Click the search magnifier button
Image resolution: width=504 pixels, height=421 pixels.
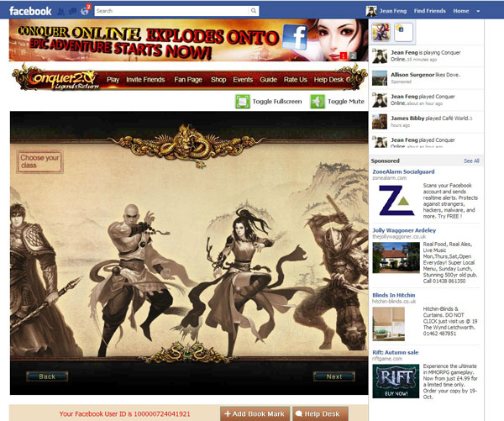click(254, 11)
